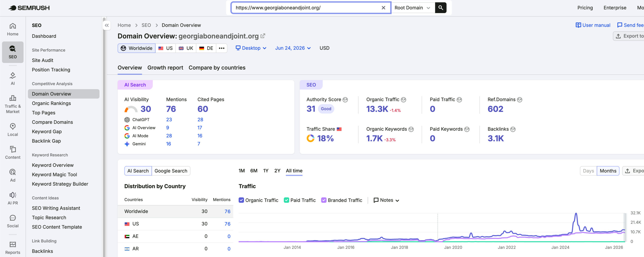The width and height of the screenshot is (644, 257).
Task: Open the Jun 24, 2026 date dropdown
Action: tap(293, 48)
